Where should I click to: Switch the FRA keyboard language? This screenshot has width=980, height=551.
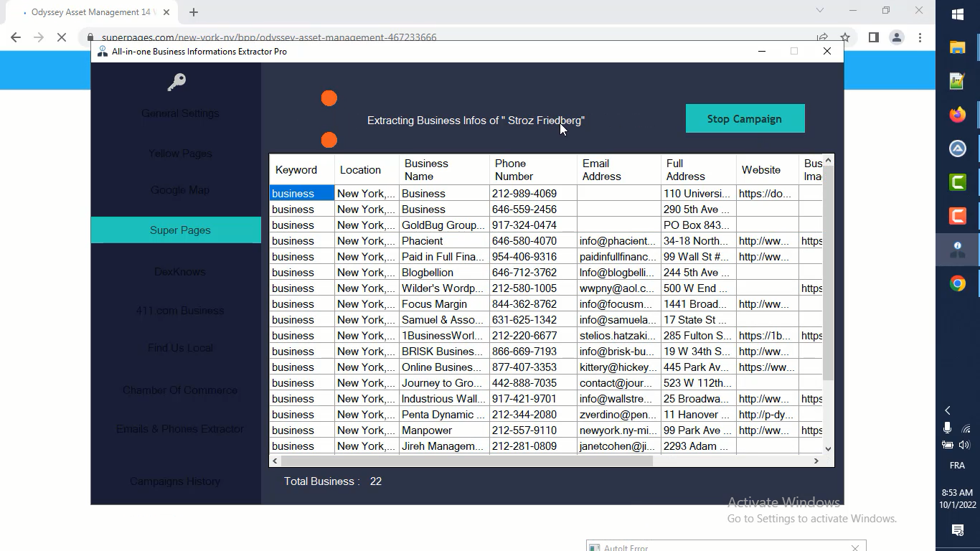(957, 466)
